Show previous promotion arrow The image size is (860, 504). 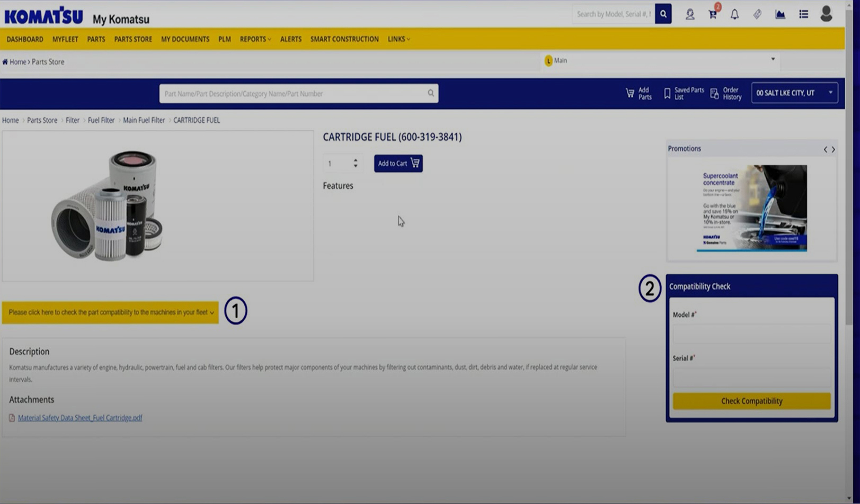click(x=825, y=149)
